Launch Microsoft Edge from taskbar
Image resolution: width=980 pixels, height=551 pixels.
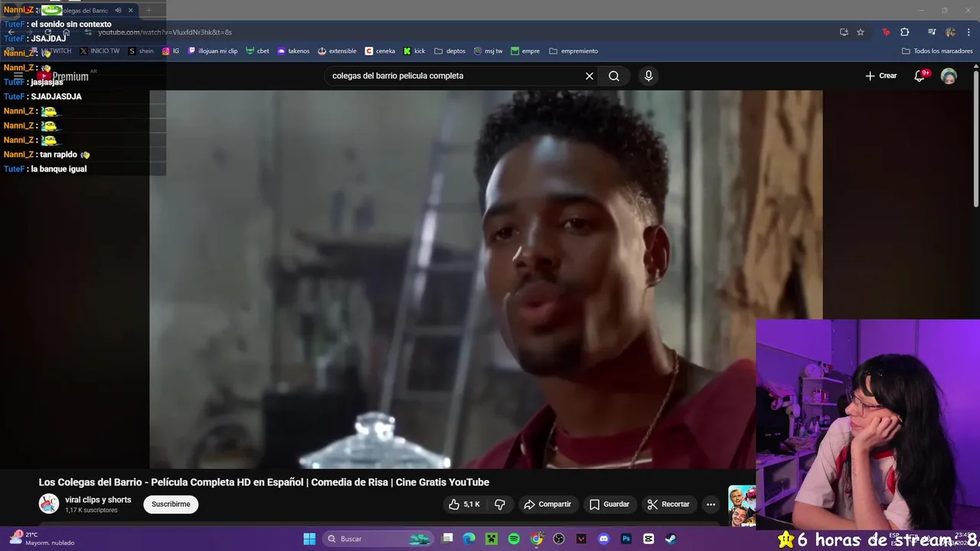tap(469, 539)
